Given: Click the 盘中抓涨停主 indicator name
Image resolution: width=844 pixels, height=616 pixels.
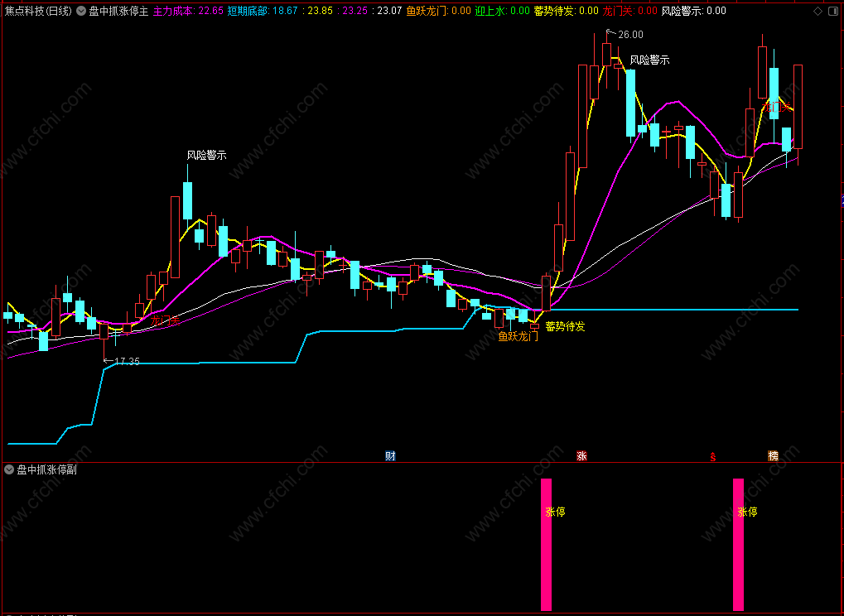Looking at the screenshot, I should click(x=118, y=11).
